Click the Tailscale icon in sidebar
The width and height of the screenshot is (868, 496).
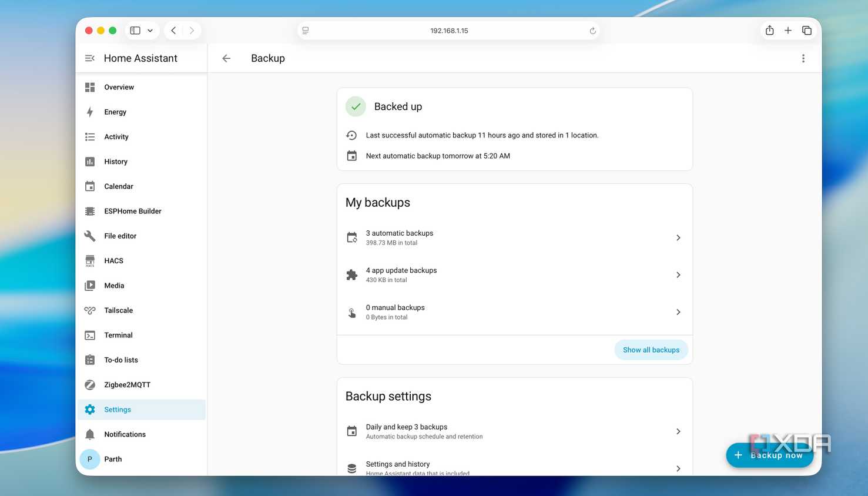pos(90,310)
